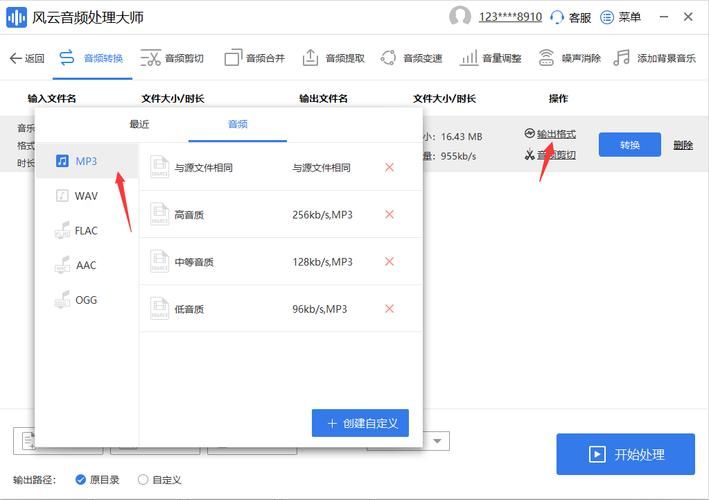709x500 pixels.
Task: Click the 高音质 preset file icon
Action: tap(160, 214)
